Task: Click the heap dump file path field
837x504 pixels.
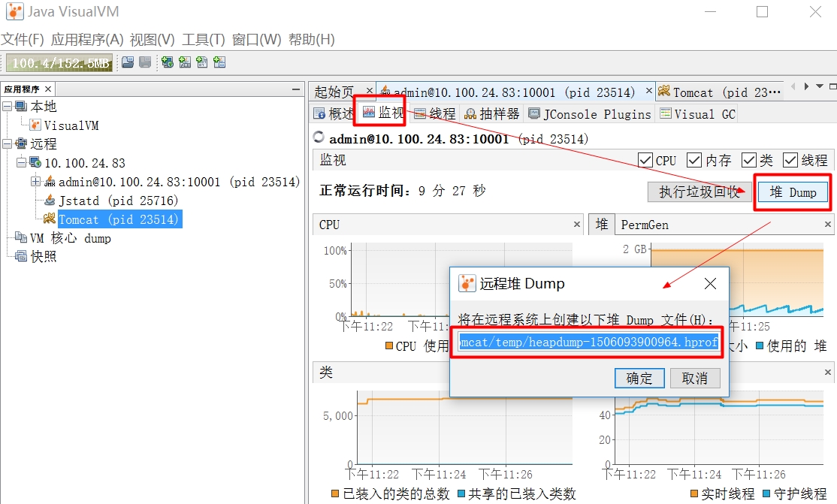Action: click(589, 342)
